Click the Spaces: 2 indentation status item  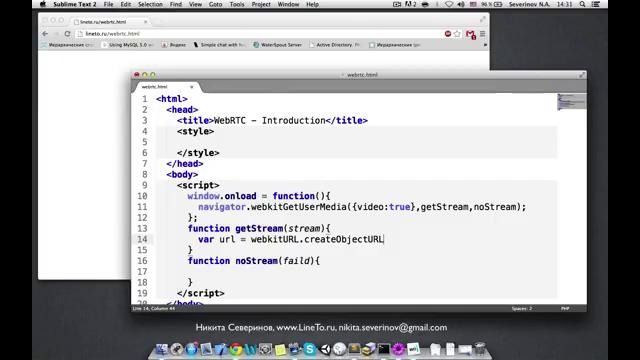point(522,309)
